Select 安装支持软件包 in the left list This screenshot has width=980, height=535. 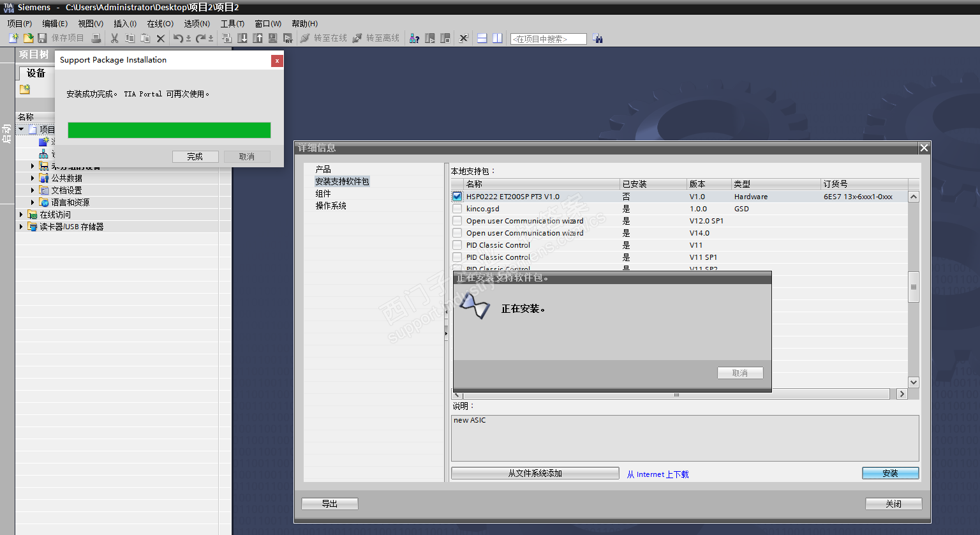click(x=342, y=181)
